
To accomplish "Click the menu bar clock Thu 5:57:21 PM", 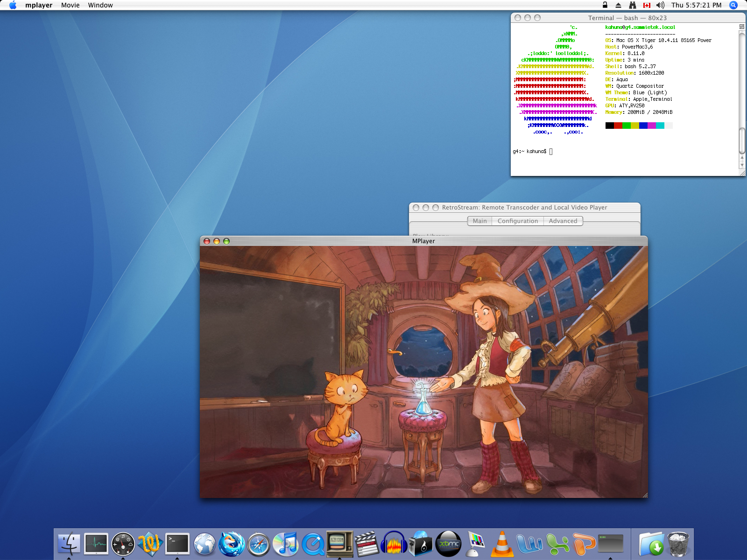I will click(x=697, y=5).
